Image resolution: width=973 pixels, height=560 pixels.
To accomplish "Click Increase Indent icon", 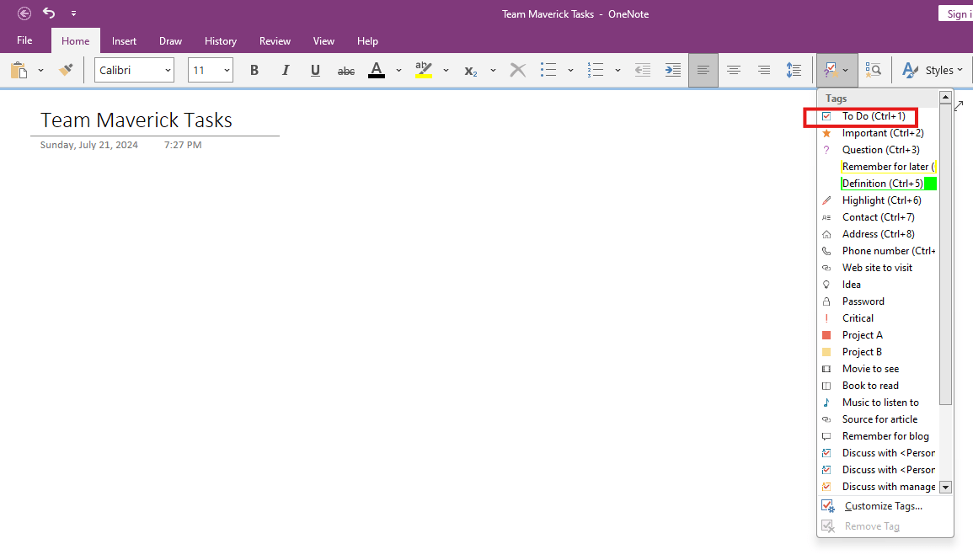I will point(672,70).
